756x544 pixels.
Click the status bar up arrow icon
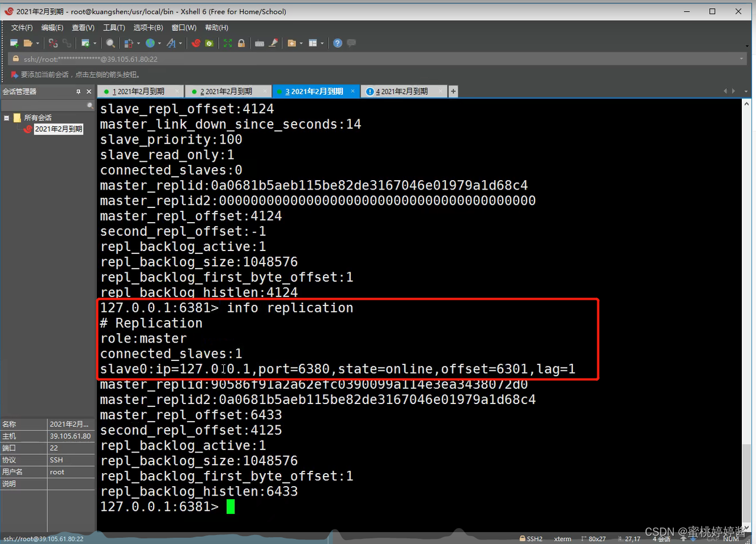coord(683,539)
